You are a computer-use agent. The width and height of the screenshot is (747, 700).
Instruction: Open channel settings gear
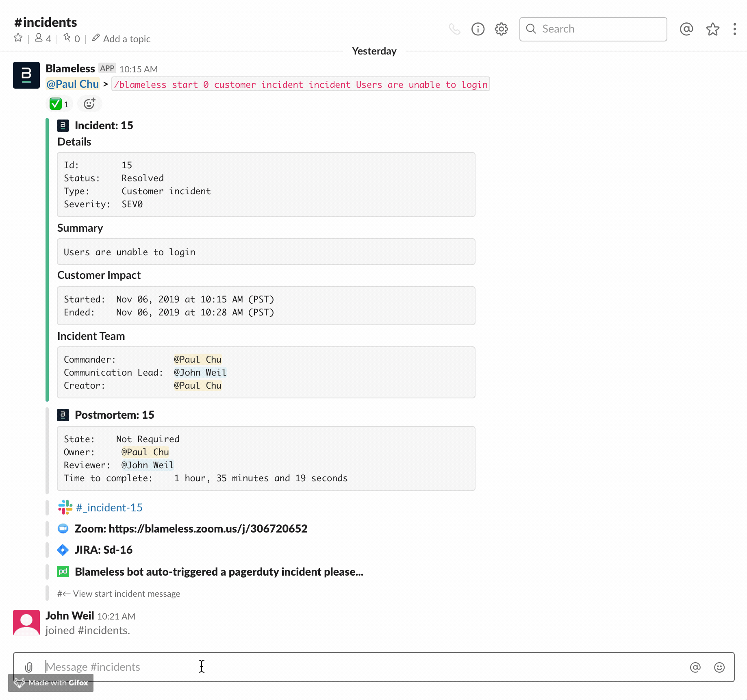pyautogui.click(x=502, y=29)
